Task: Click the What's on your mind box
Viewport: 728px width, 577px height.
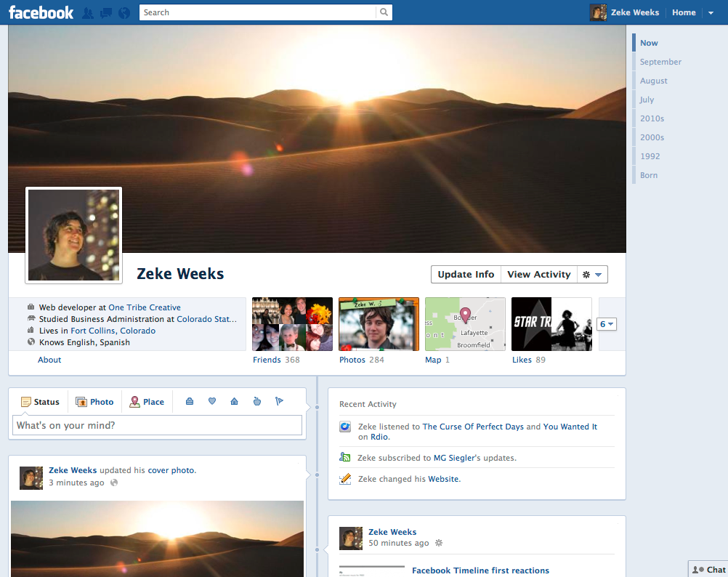Action: pyautogui.click(x=157, y=425)
